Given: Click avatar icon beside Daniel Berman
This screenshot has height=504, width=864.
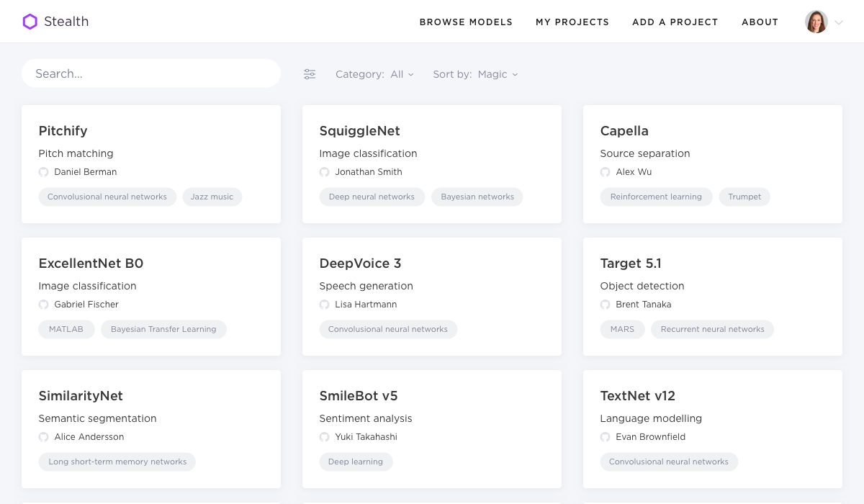Looking at the screenshot, I should coord(44,172).
